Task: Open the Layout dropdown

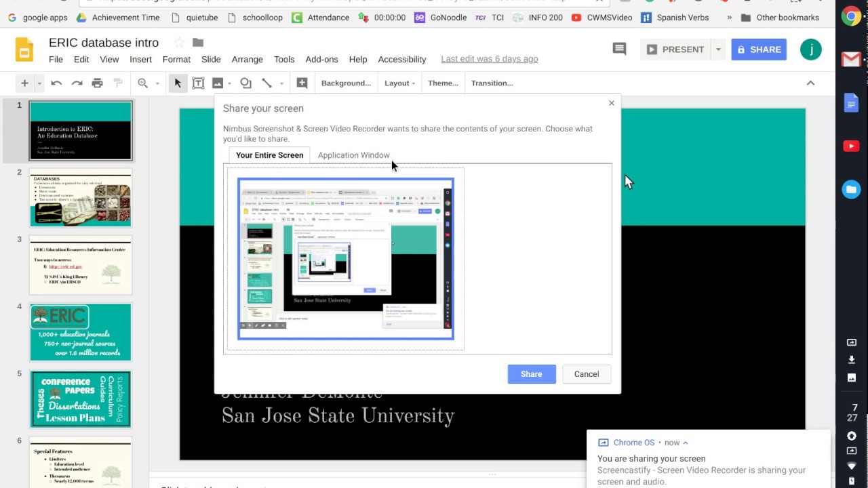Action: pos(400,83)
